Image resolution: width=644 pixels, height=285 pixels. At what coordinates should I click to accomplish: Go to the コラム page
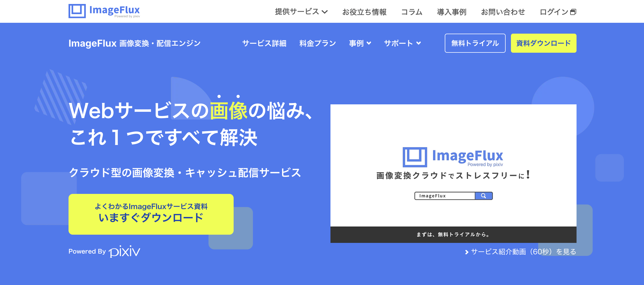pyautogui.click(x=412, y=12)
